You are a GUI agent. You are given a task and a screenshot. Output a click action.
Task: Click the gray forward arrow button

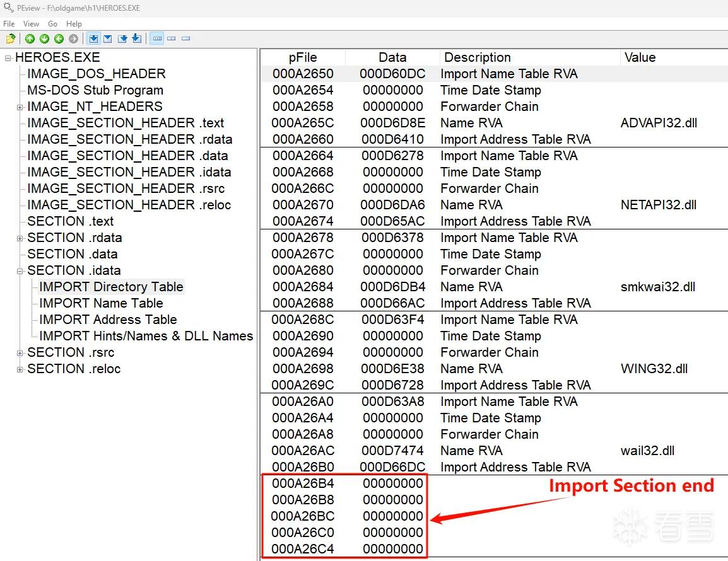tap(73, 38)
